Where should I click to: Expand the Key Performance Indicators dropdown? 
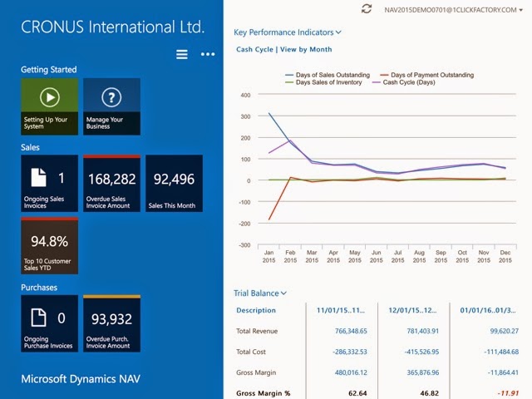[x=288, y=32]
